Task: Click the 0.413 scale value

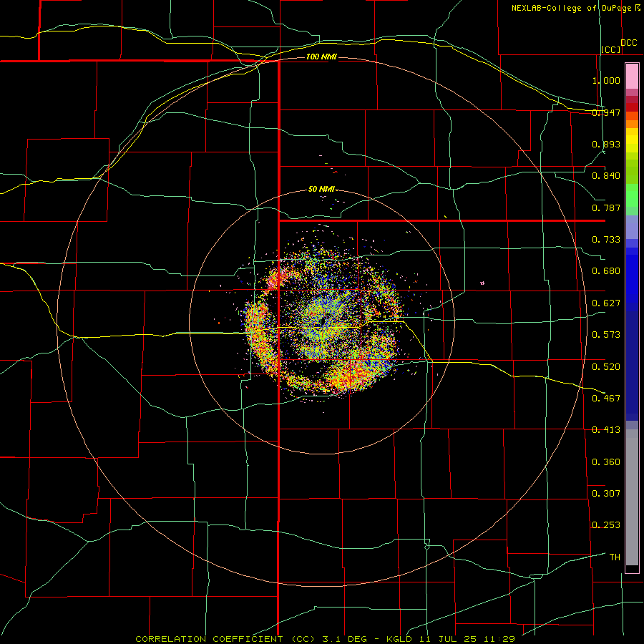Action: click(x=606, y=430)
